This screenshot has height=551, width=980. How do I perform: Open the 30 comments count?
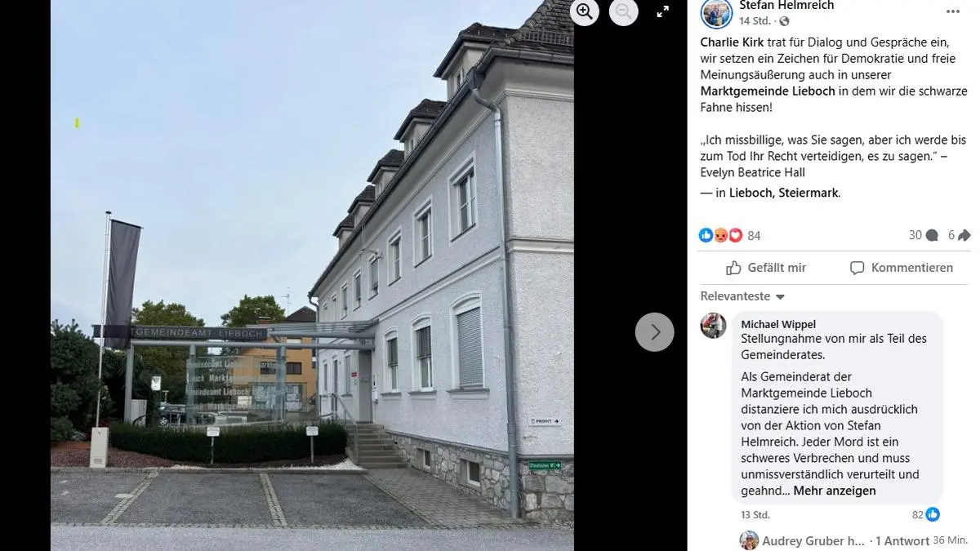pyautogui.click(x=923, y=235)
